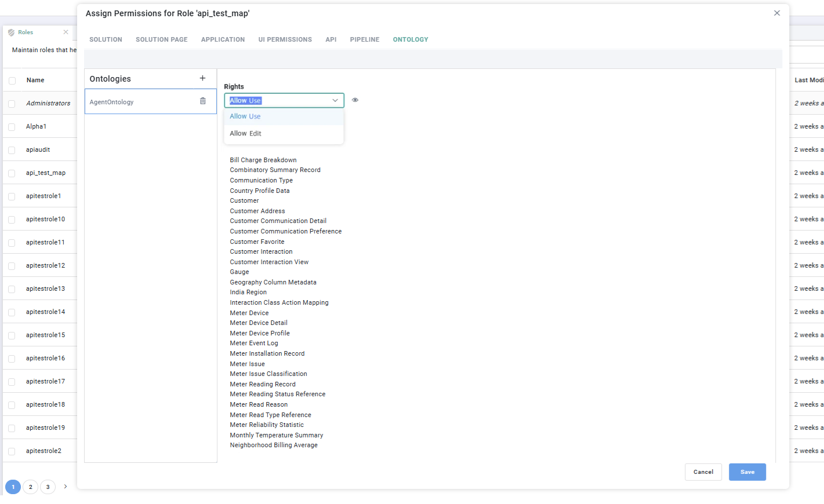Add a new ontology with plus icon
This screenshot has height=504, width=824.
[202, 78]
